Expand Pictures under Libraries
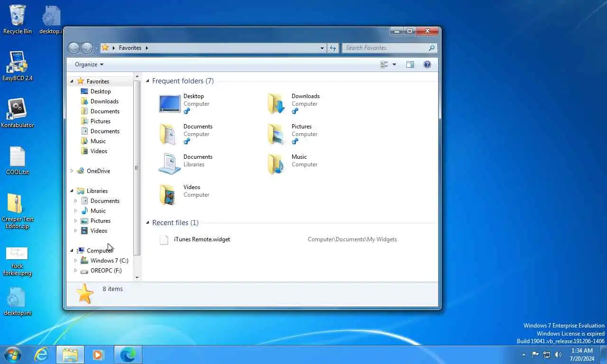 pos(75,221)
